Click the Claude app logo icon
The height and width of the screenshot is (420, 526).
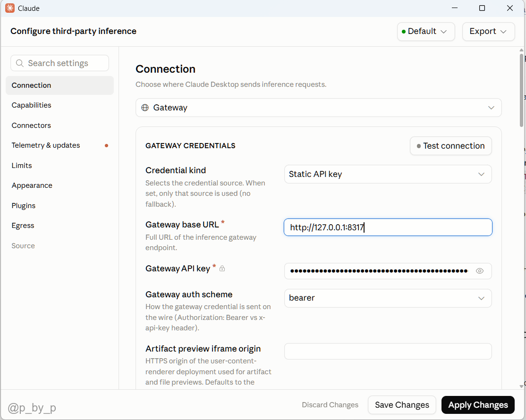tap(10, 8)
